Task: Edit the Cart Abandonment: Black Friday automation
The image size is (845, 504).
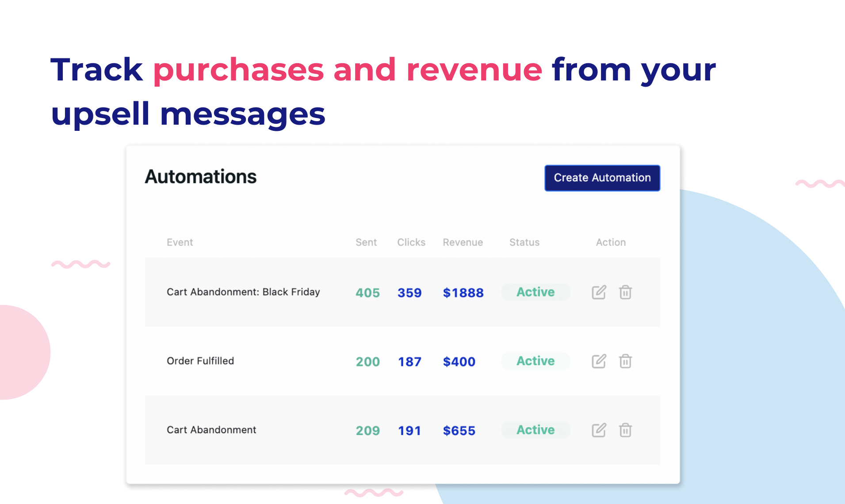Action: pyautogui.click(x=598, y=292)
